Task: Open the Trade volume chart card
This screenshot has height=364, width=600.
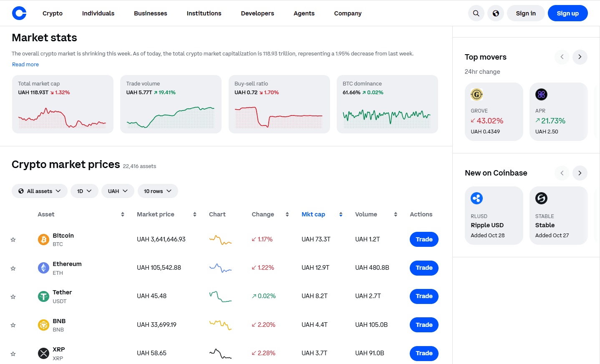Action: pyautogui.click(x=171, y=104)
